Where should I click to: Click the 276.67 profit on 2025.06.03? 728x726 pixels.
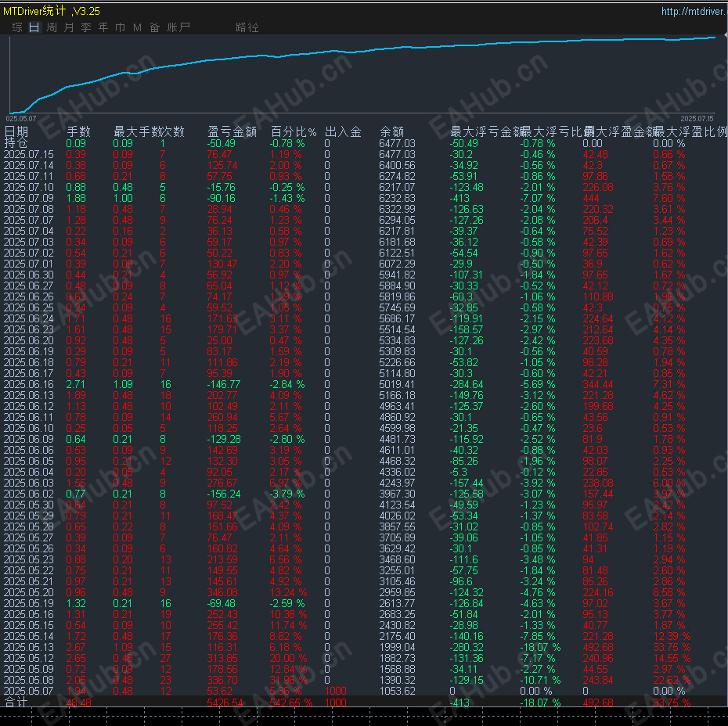point(222,483)
